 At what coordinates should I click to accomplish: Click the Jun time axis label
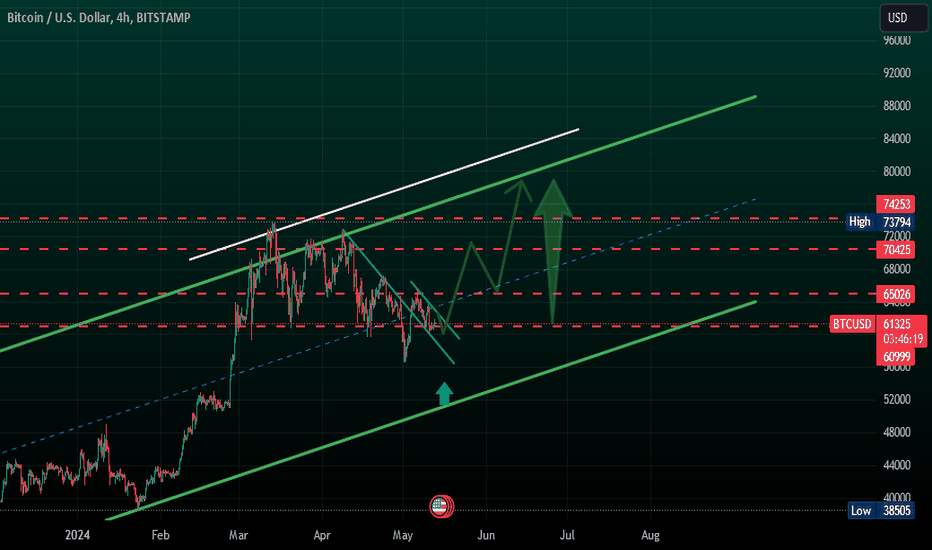click(x=486, y=535)
